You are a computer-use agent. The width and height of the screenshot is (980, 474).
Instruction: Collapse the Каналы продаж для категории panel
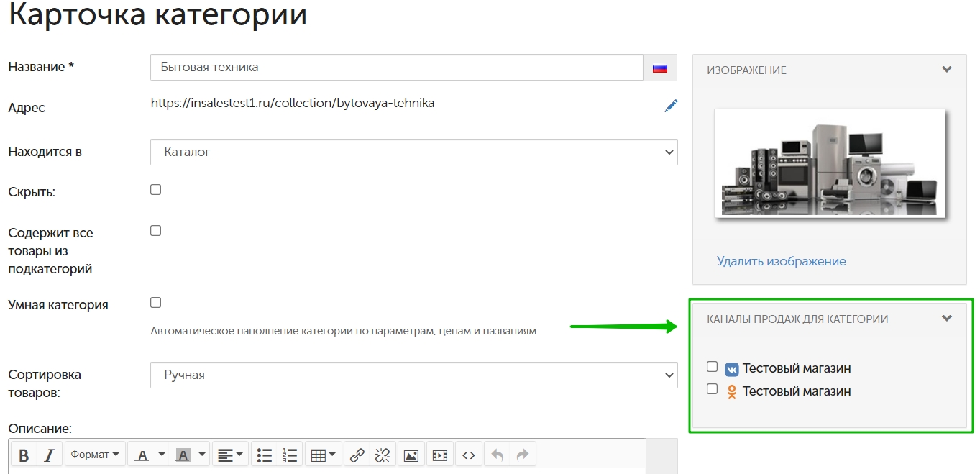click(947, 319)
